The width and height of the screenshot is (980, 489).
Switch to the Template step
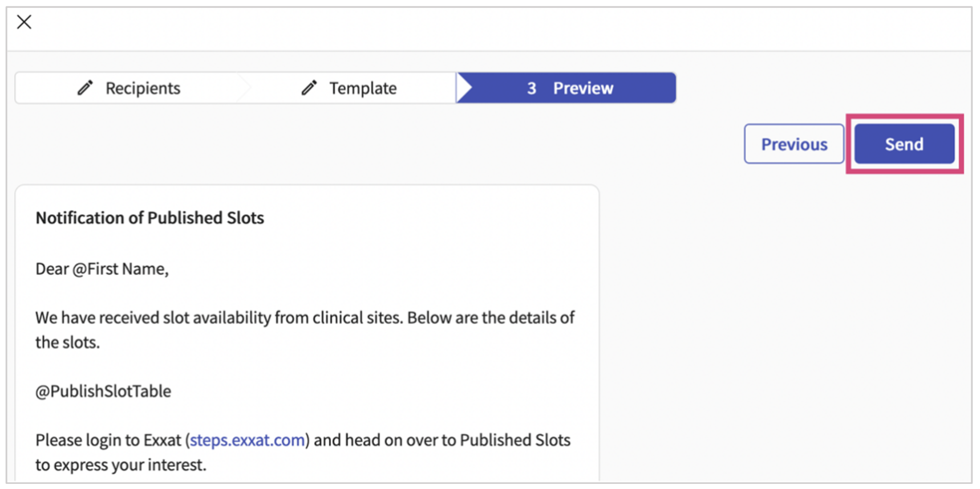point(362,88)
